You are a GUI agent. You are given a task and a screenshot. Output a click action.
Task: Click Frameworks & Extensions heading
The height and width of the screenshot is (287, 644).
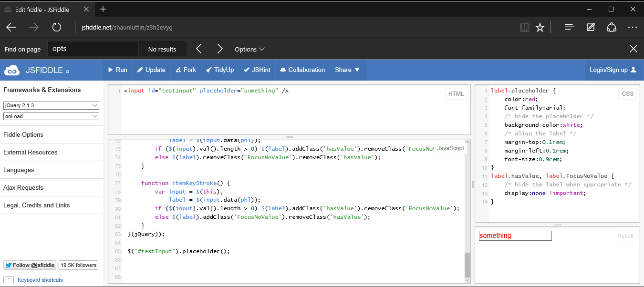[x=42, y=90]
